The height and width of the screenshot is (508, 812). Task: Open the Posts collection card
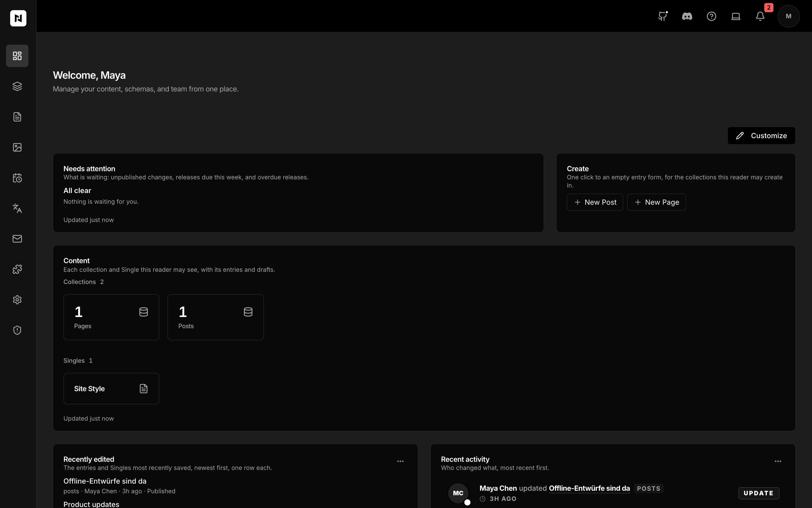[216, 317]
